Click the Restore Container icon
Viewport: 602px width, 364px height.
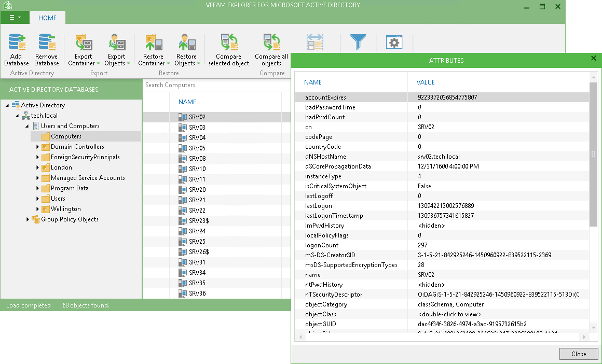[x=154, y=42]
